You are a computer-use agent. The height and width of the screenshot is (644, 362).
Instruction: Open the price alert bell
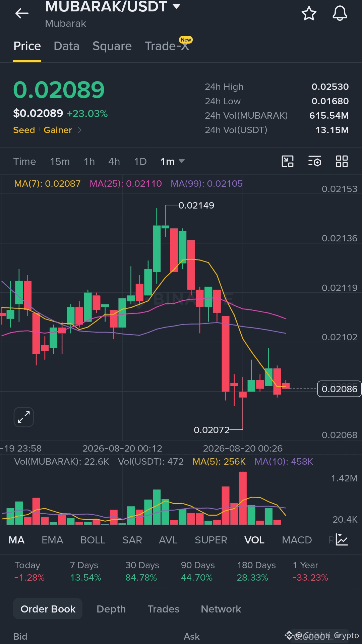click(x=340, y=13)
